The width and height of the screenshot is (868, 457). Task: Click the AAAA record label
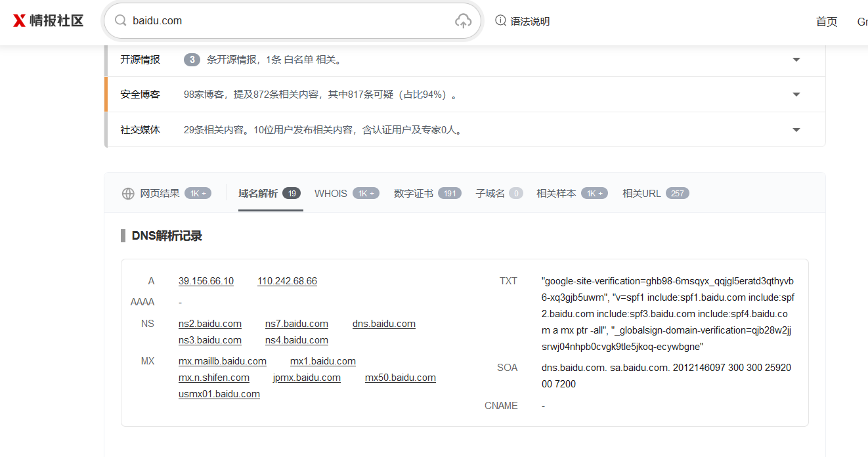click(x=142, y=302)
